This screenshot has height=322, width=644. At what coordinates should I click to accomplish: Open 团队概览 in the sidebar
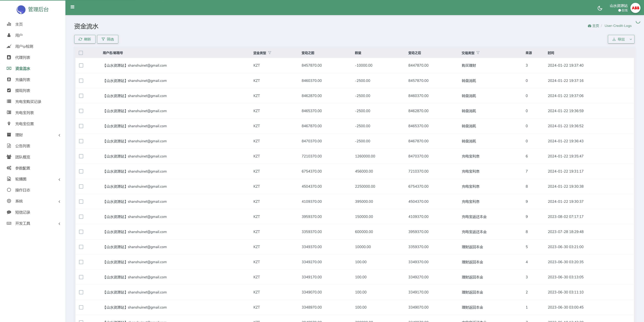click(22, 157)
